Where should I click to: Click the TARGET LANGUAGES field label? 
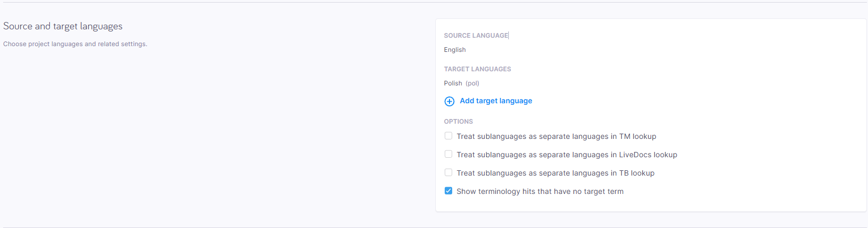coord(477,69)
